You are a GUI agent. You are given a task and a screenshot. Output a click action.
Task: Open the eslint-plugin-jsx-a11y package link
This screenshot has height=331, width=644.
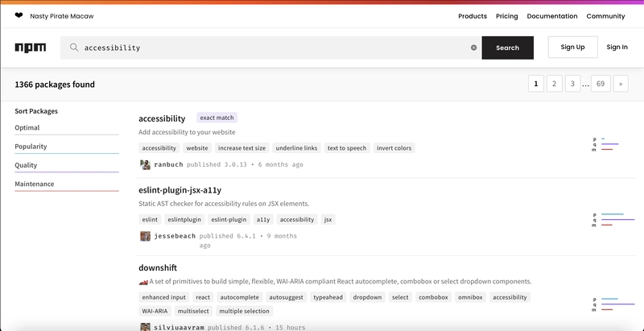pyautogui.click(x=179, y=190)
